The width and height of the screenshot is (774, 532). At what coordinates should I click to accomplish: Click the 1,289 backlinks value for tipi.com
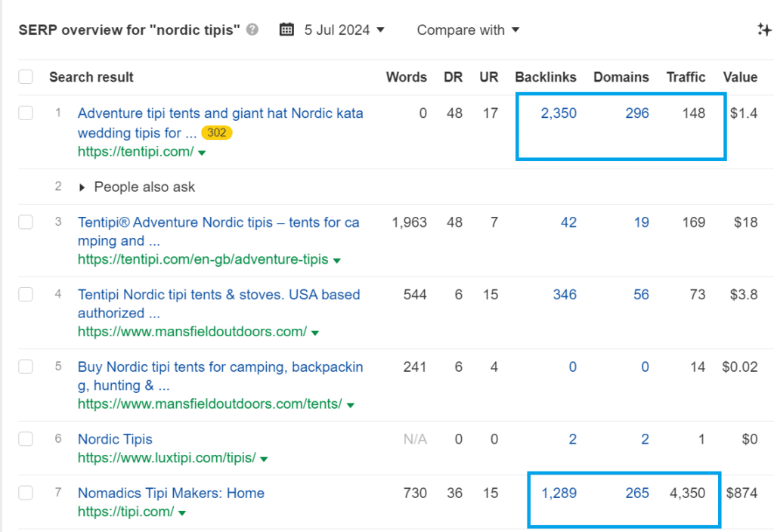click(559, 493)
